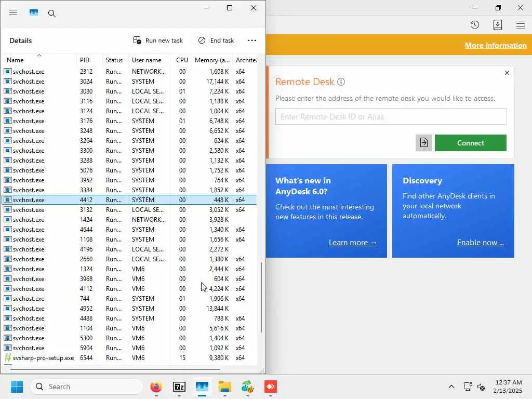
Task: Click taskbar Search box
Action: click(87, 387)
